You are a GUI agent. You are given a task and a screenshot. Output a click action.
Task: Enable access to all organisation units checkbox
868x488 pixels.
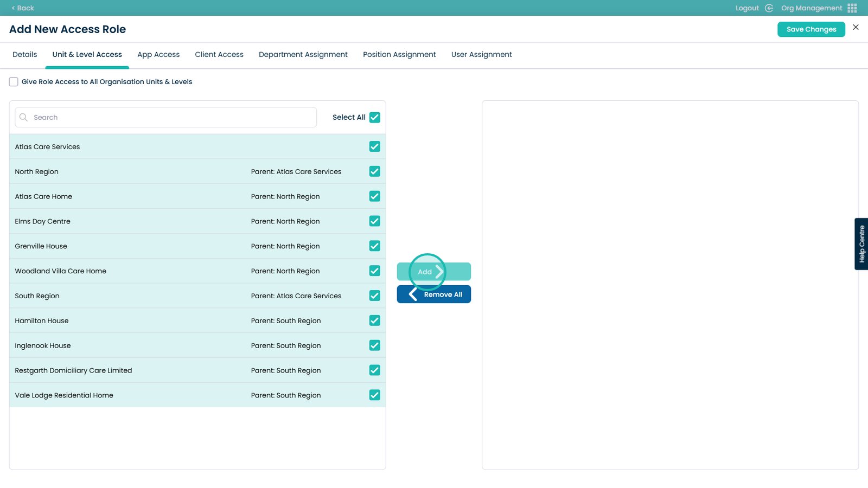tap(14, 82)
